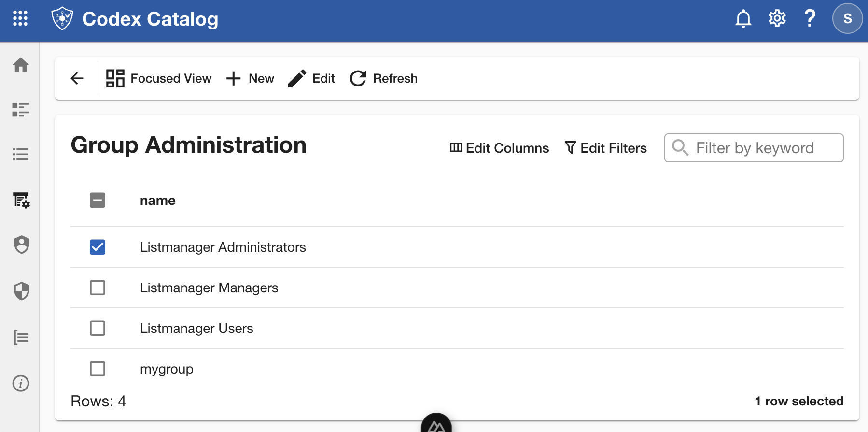Image resolution: width=868 pixels, height=432 pixels.
Task: Open half shield security icon in sidebar
Action: pos(21,291)
